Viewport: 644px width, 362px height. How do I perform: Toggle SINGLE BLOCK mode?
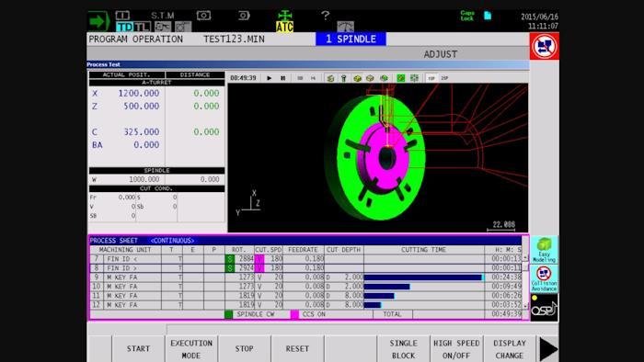[403, 348]
